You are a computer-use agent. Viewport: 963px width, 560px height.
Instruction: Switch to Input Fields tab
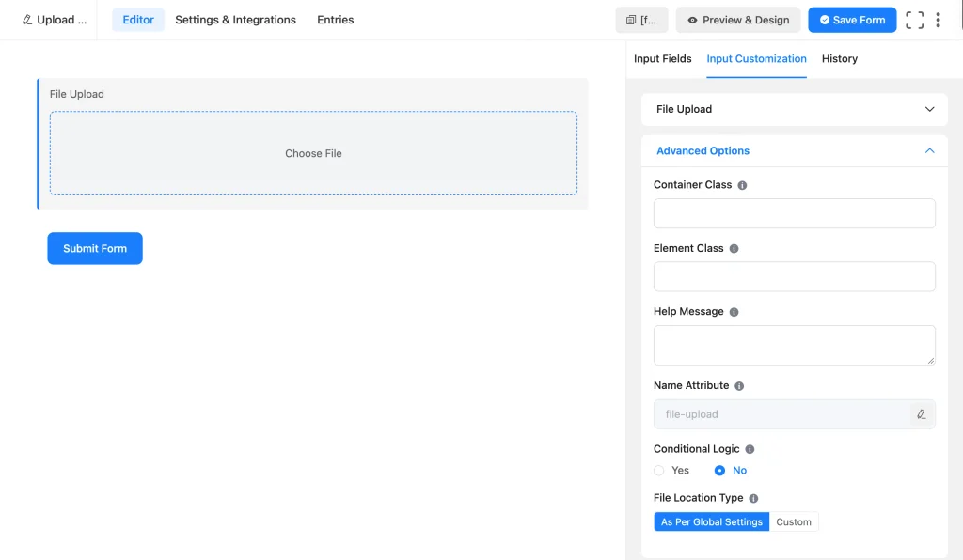click(663, 59)
